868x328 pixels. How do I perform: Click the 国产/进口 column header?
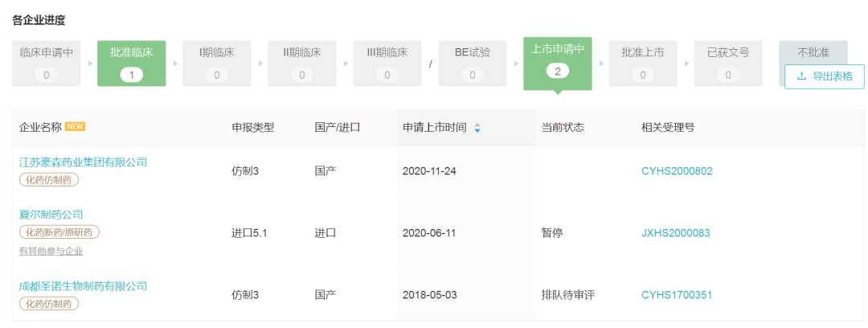tap(338, 128)
